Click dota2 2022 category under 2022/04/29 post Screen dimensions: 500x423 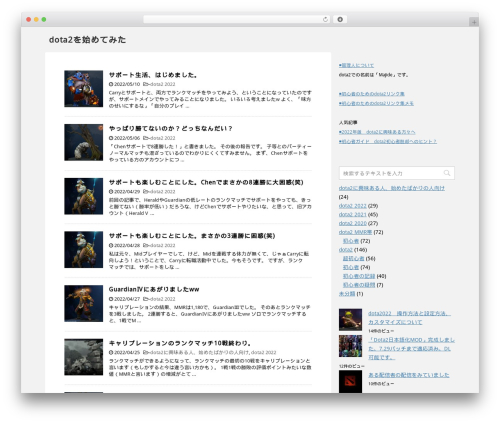click(162, 192)
